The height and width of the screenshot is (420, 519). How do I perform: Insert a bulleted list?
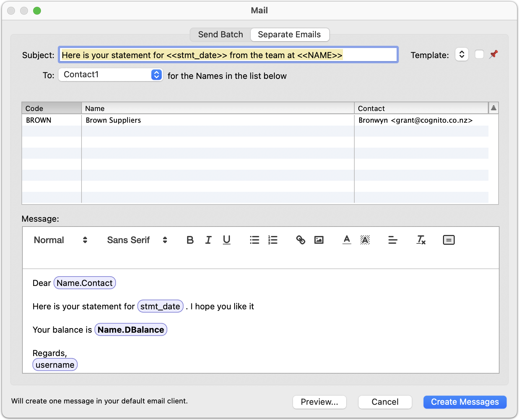pos(254,240)
